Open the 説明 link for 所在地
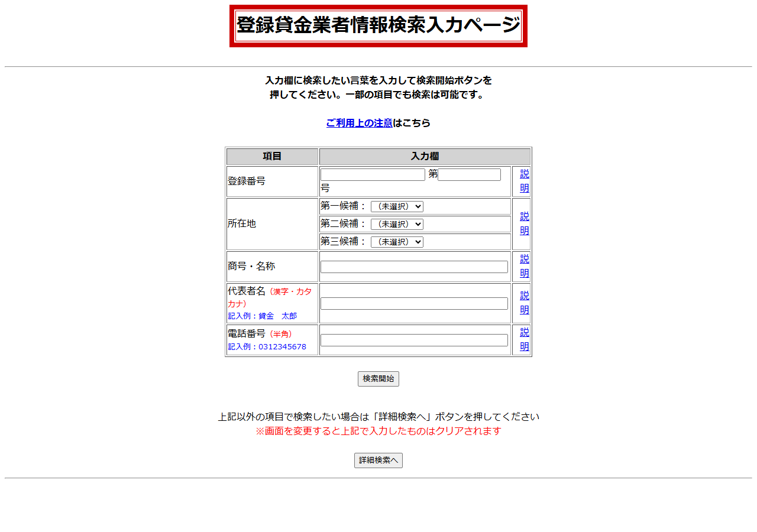This screenshot has height=532, width=757. pyautogui.click(x=525, y=223)
